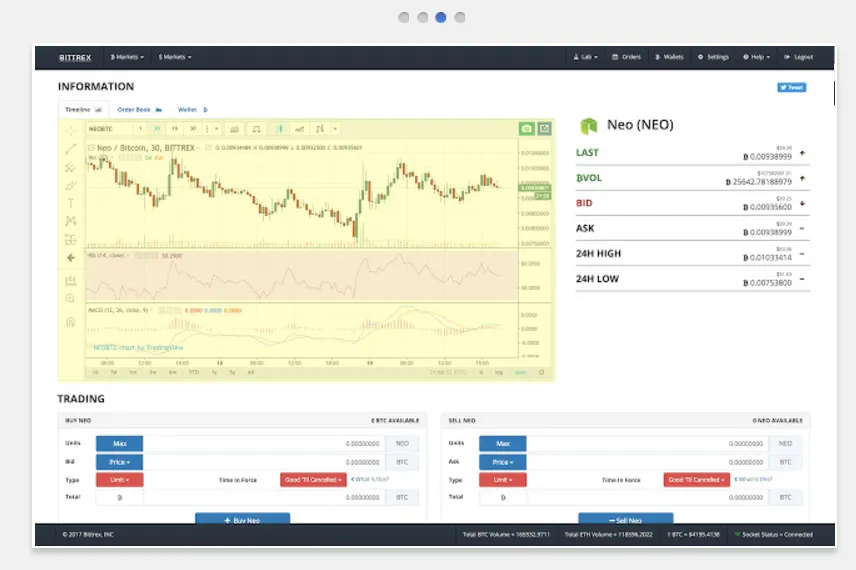Select the 30 minute interval button
Viewport: 856px width, 570px height.
pyautogui.click(x=157, y=129)
